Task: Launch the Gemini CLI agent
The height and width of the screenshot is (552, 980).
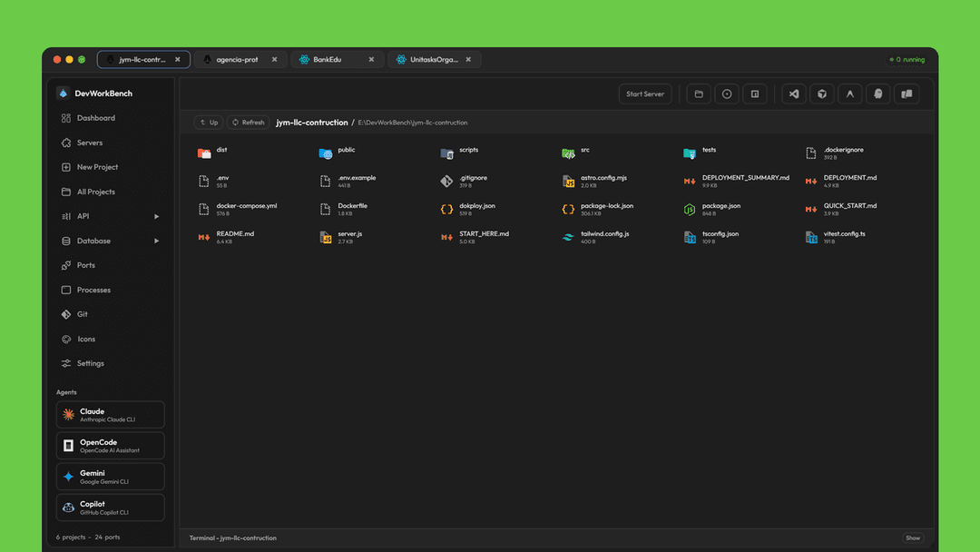Action: click(110, 476)
